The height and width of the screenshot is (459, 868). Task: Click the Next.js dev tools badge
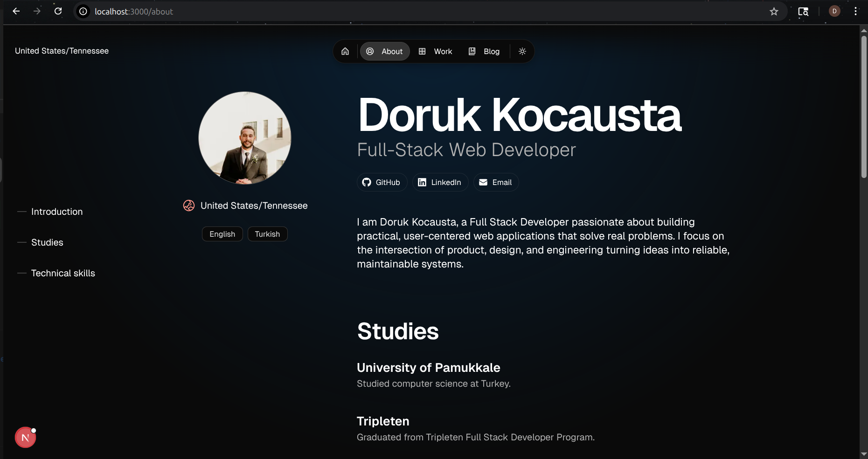[x=25, y=438]
